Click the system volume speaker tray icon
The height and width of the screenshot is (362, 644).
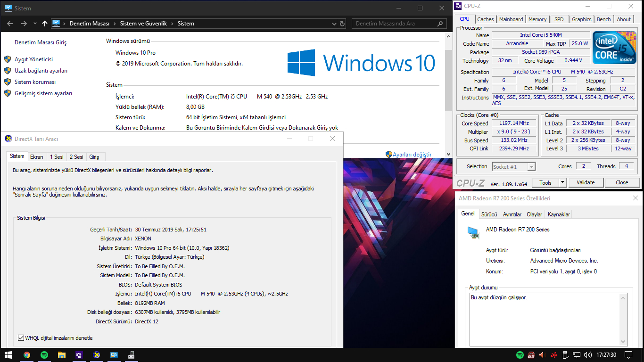588,355
